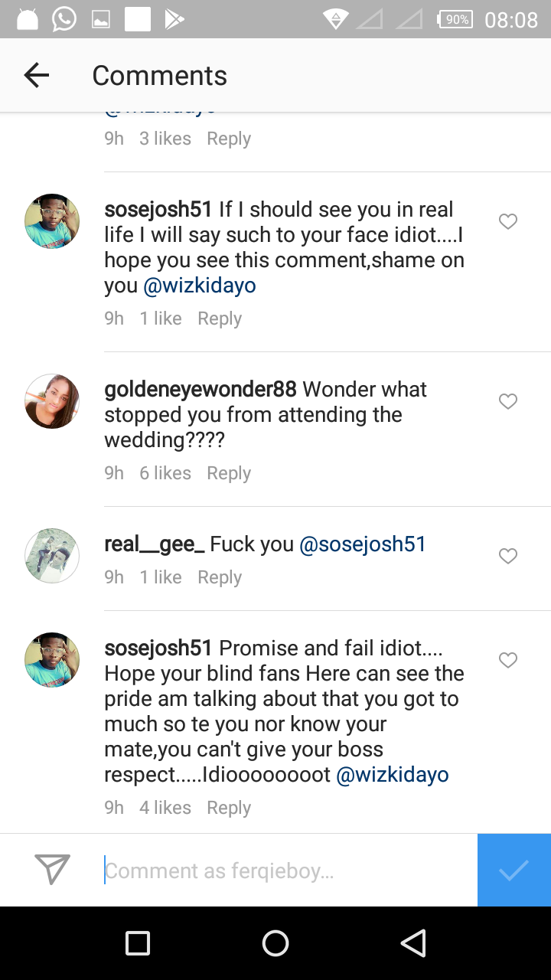Open @sosejosh51 mention in real__gee_'s comment

tap(363, 544)
